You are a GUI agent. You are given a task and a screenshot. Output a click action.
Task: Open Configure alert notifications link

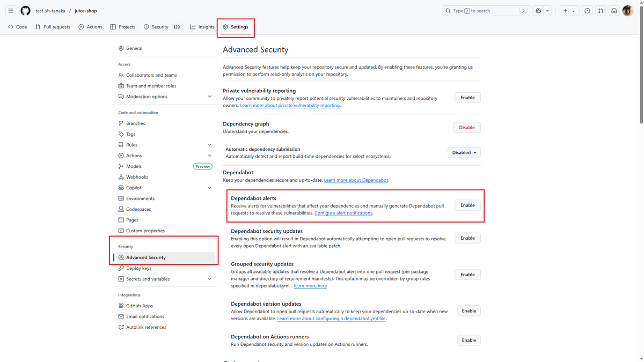click(343, 213)
